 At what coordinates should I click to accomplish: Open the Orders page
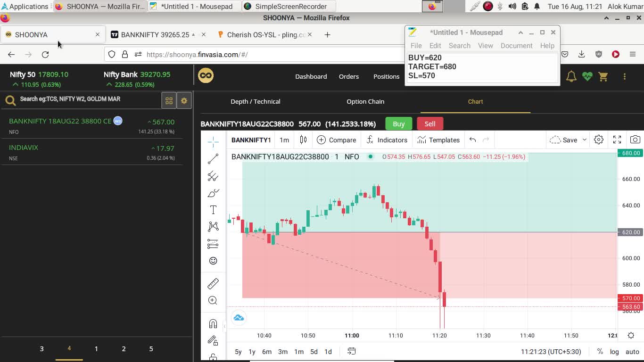pyautogui.click(x=349, y=76)
